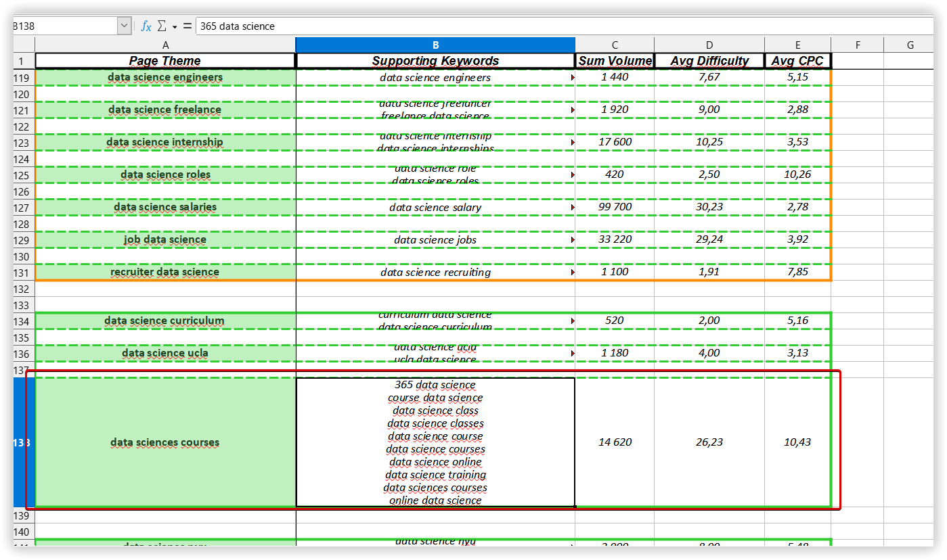Select column D header

pyautogui.click(x=709, y=45)
